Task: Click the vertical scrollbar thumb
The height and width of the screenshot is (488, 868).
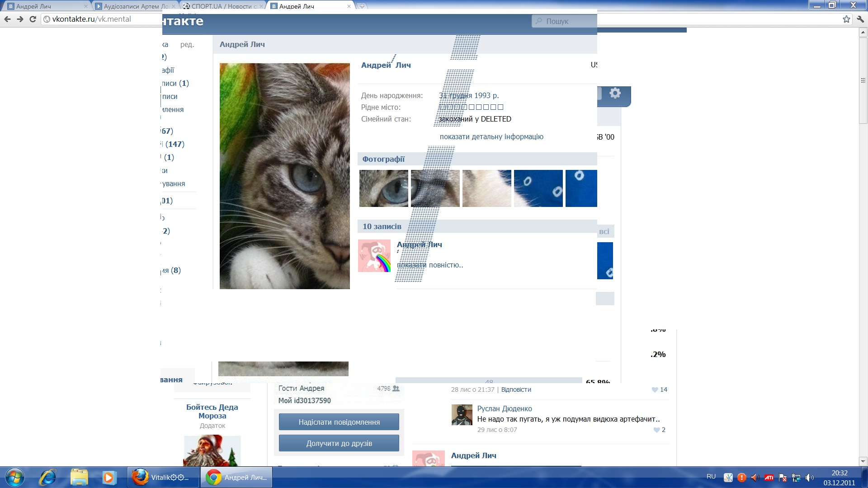Action: (863, 80)
